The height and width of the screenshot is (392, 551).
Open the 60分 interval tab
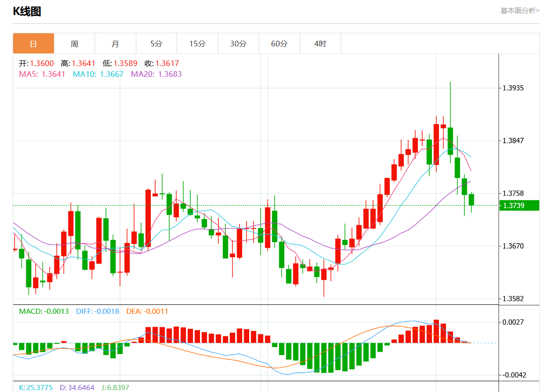[279, 44]
